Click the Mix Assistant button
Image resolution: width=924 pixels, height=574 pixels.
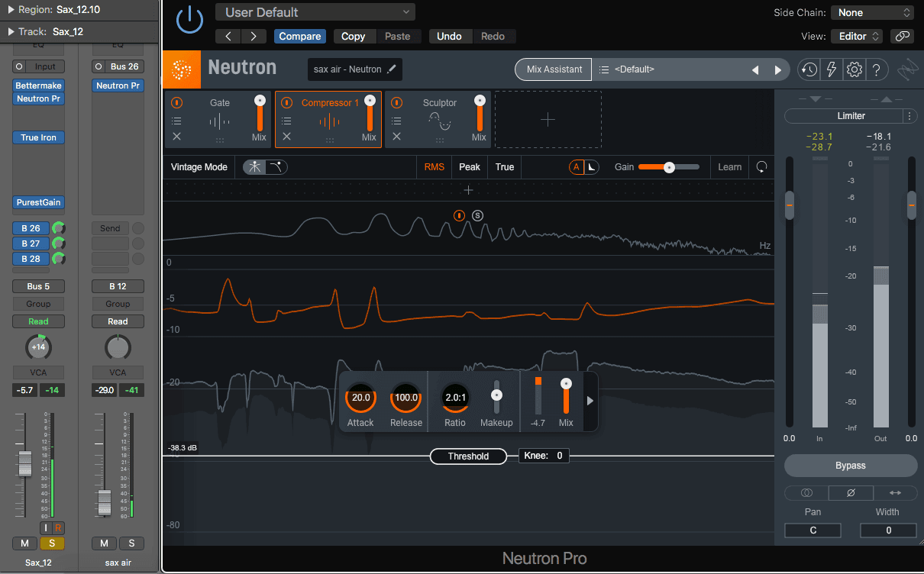554,69
